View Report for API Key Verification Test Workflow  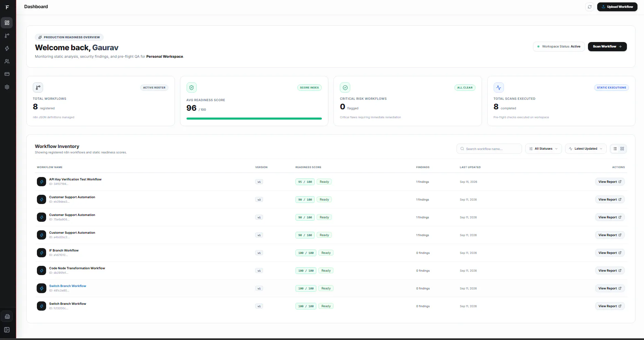[x=610, y=182]
